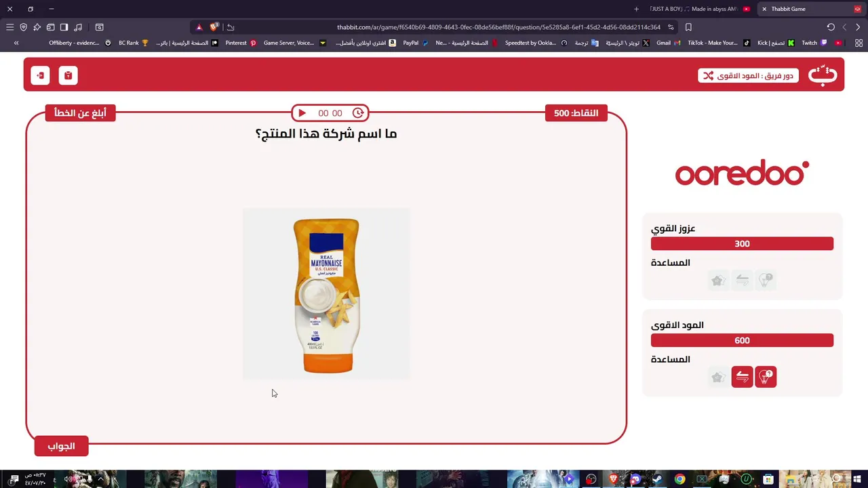Open the VPN shield icon in toolbar
868x488 pixels.
(23, 27)
